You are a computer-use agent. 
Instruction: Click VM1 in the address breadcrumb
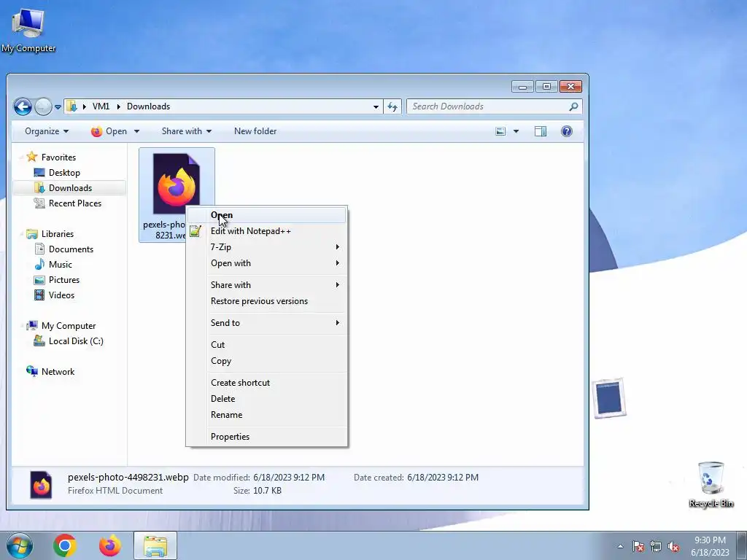[101, 106]
